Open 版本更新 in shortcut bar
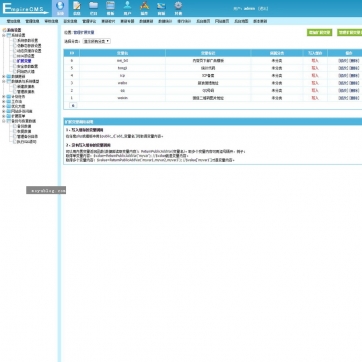The height and width of the screenshot is (362, 362). [x=260, y=21]
